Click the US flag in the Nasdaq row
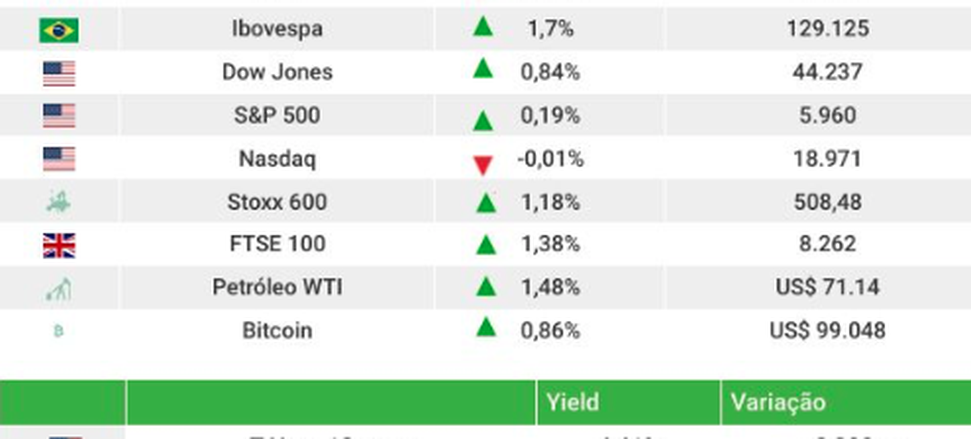 (59, 159)
